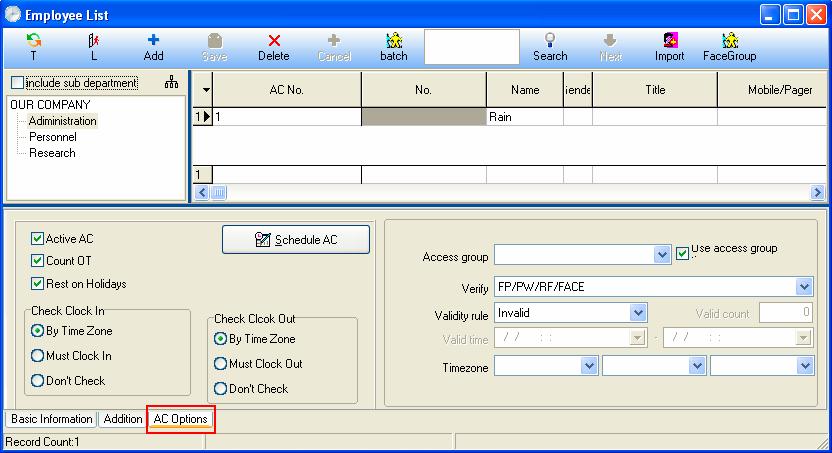Open the Validity rule dropdown

pyautogui.click(x=638, y=313)
